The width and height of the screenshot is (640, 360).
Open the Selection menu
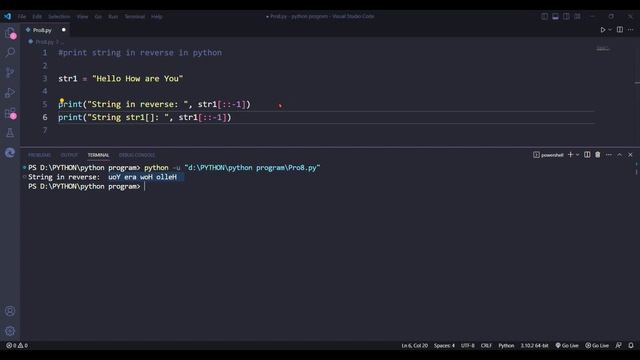point(59,17)
